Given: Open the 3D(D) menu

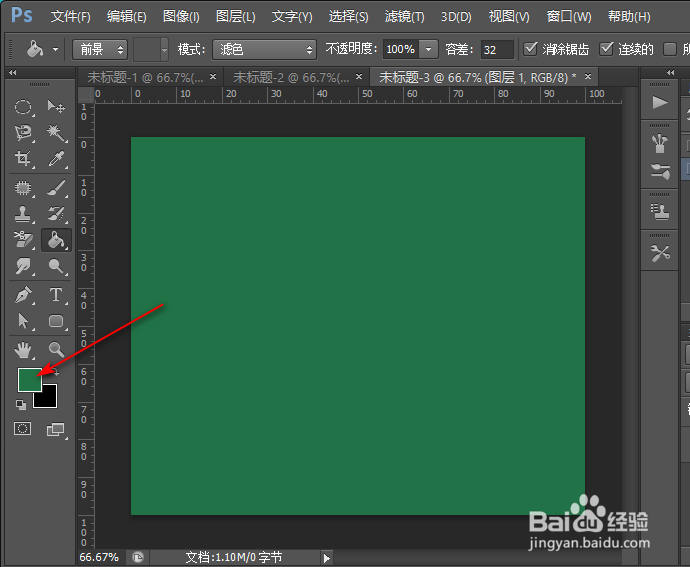Looking at the screenshot, I should (x=456, y=17).
